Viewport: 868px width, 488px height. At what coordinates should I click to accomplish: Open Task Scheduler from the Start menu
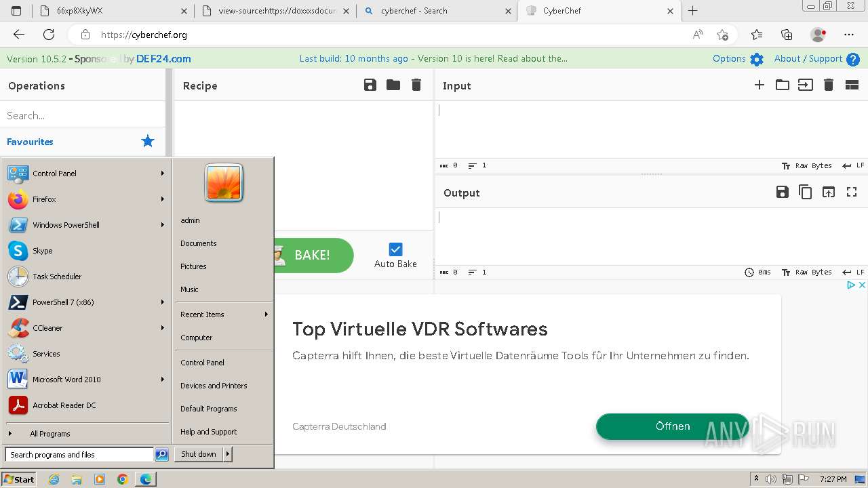(87, 277)
